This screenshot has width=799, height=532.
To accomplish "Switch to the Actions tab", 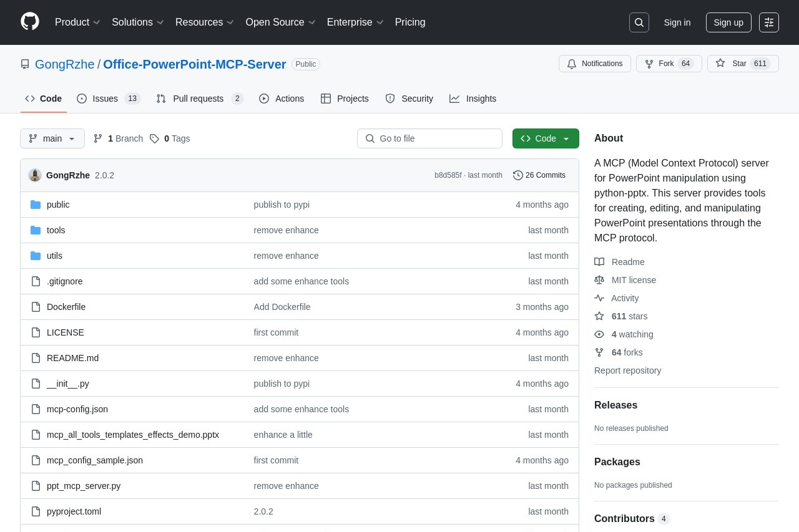I will 282,99.
